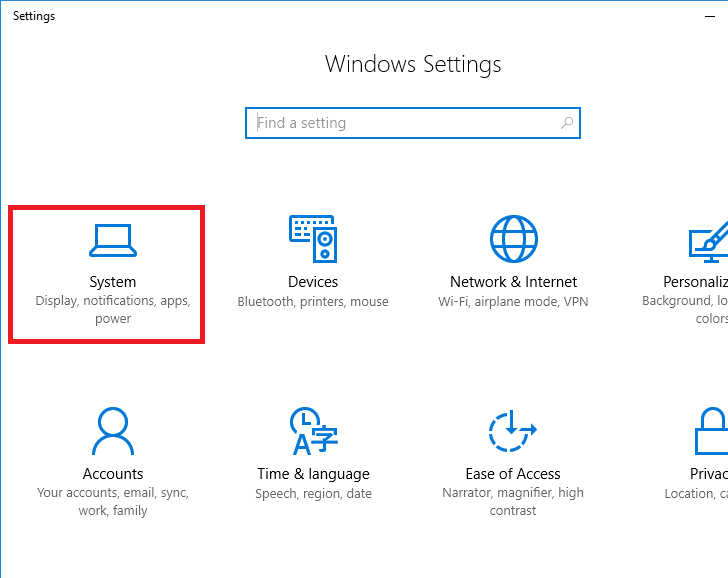Click the magnifier search icon
This screenshot has height=578, width=728.
[567, 123]
